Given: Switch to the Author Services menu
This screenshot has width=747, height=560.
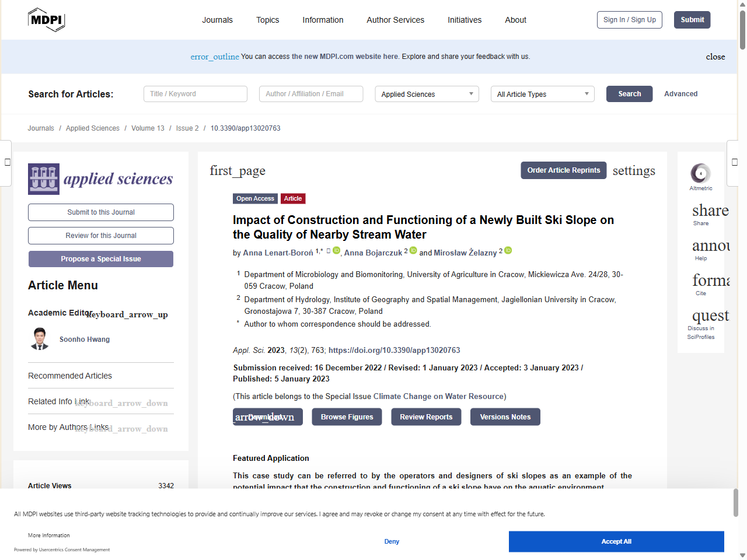Looking at the screenshot, I should pyautogui.click(x=395, y=20).
